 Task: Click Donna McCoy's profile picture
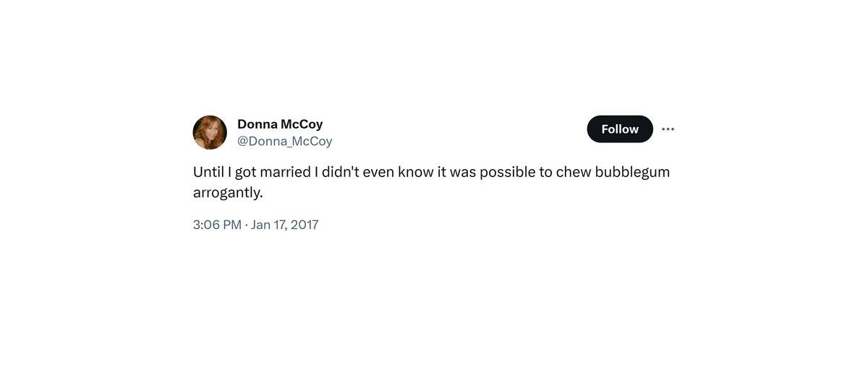click(210, 132)
